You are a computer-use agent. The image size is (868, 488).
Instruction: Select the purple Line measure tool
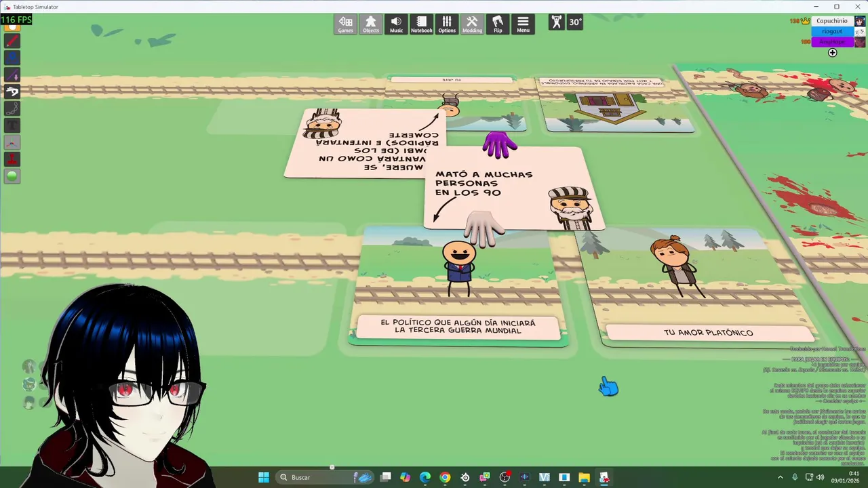(x=12, y=75)
